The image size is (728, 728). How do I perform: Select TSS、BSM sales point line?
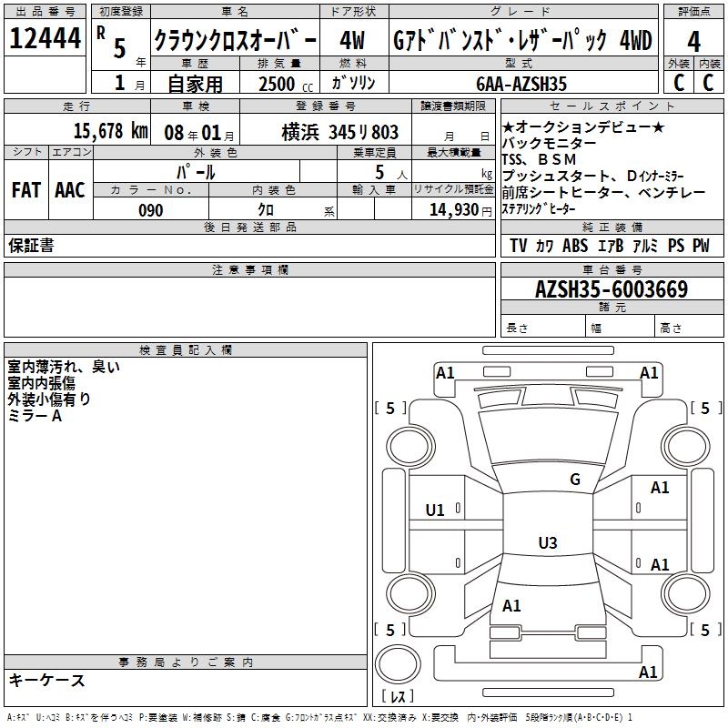click(x=539, y=159)
